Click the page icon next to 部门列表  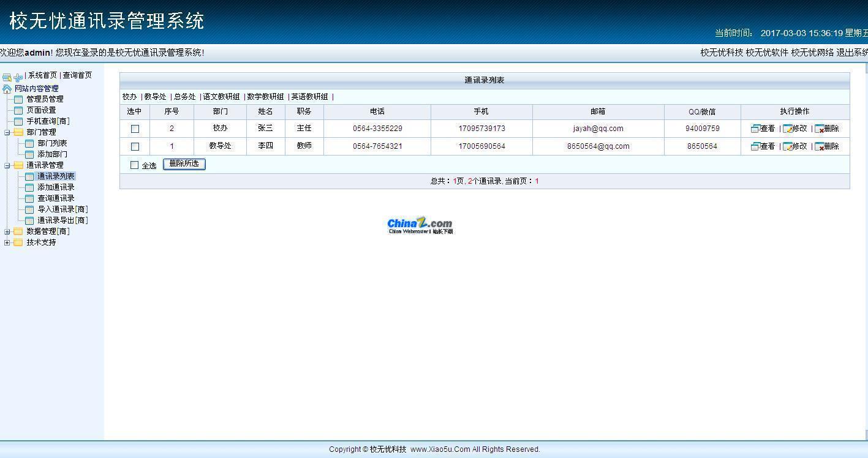tap(29, 143)
